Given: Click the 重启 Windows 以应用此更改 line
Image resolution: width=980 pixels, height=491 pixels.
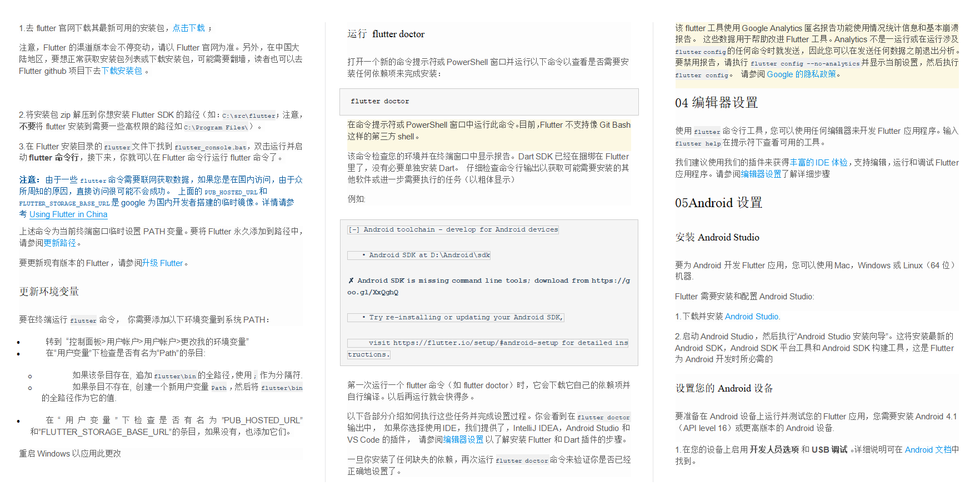Looking at the screenshot, I should [70, 454].
